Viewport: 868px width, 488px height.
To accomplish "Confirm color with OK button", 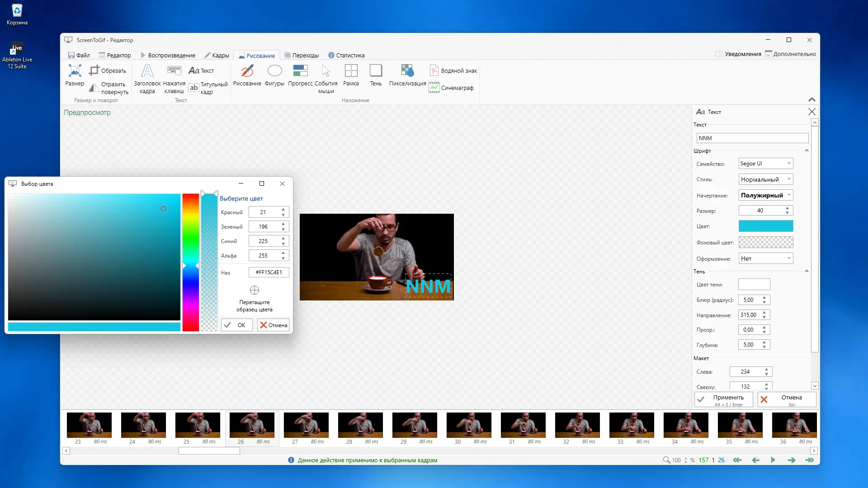I will 236,325.
